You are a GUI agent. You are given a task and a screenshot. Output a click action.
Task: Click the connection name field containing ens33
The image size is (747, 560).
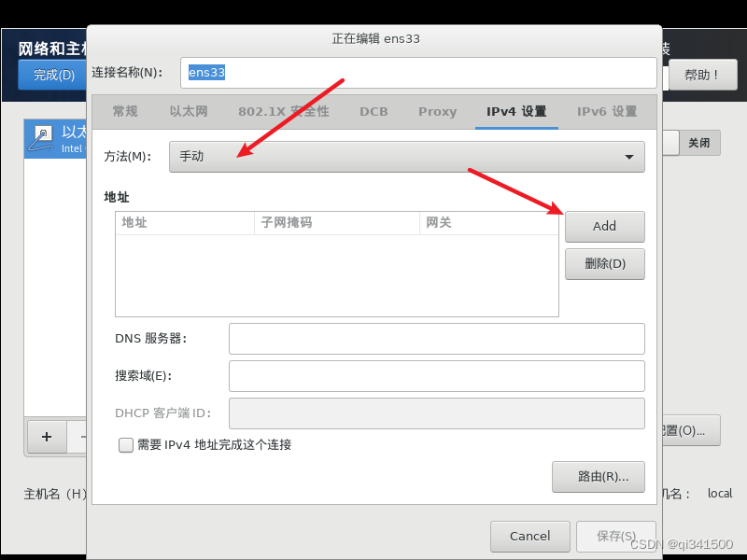[418, 73]
